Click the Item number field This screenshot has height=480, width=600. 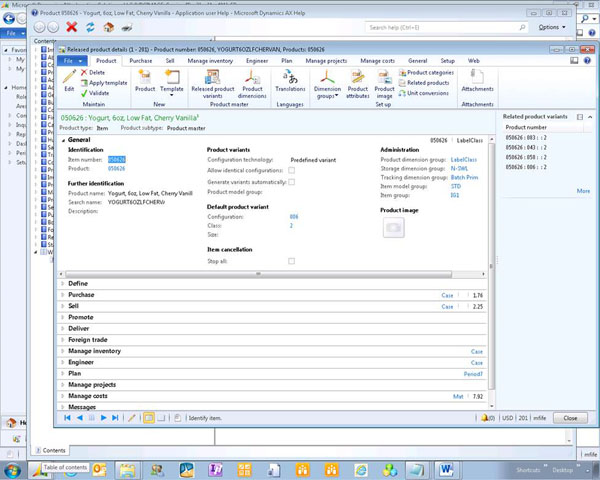coord(117,159)
